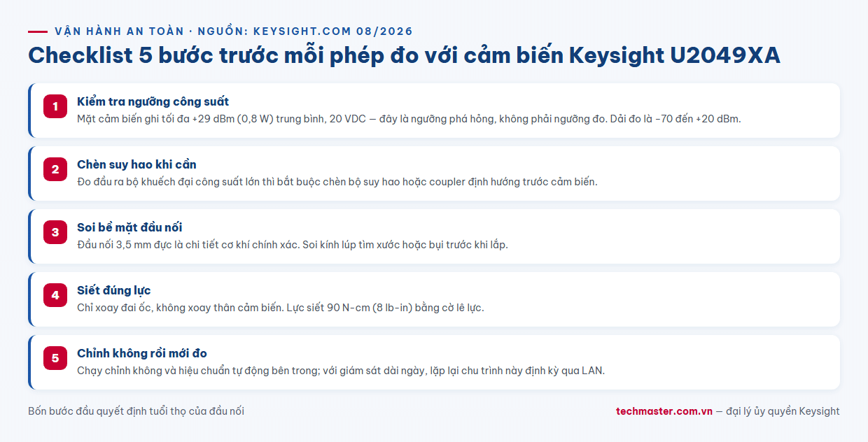The width and height of the screenshot is (868, 442).
Task: Click the red number 3 badge
Action: click(x=55, y=232)
